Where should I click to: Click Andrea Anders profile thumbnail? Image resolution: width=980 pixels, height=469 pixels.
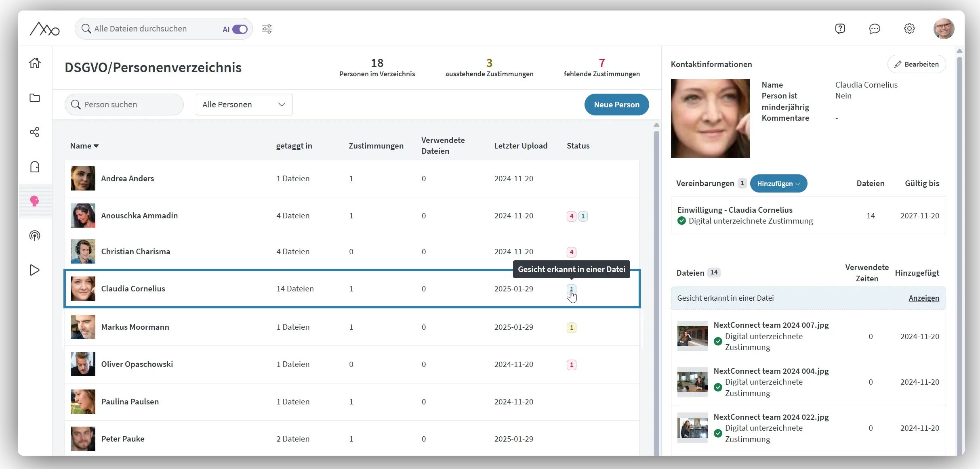(x=83, y=178)
